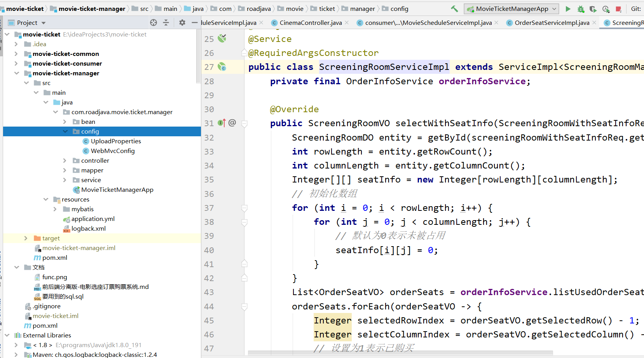Expand the controller package

[65, 160]
